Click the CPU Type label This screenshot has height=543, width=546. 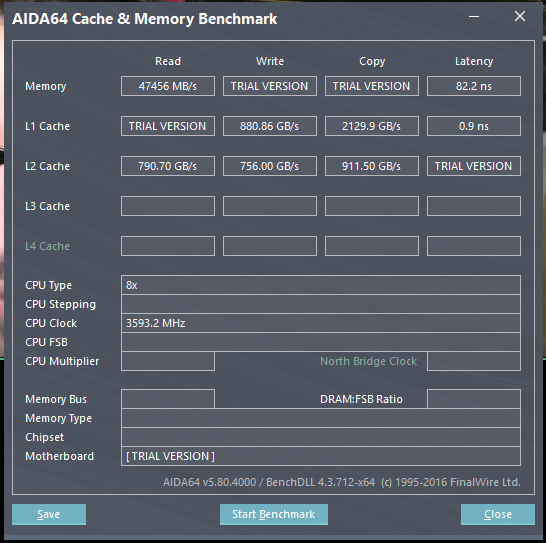tap(48, 285)
